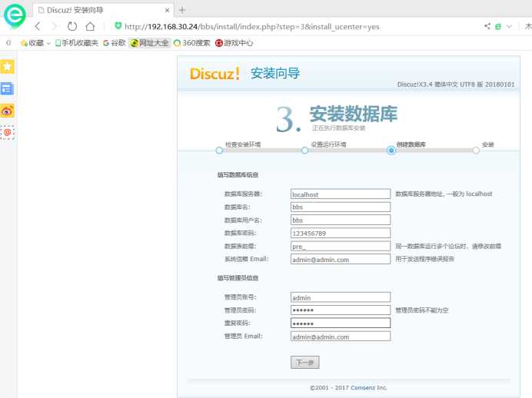532x398 pixels.
Task: Open the browser home page icon
Action: [x=90, y=26]
